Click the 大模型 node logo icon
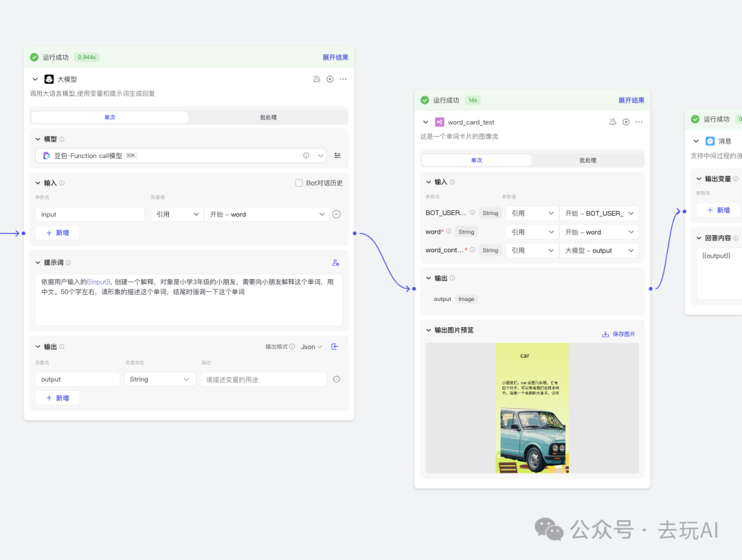Image resolution: width=742 pixels, height=560 pixels. click(x=49, y=79)
